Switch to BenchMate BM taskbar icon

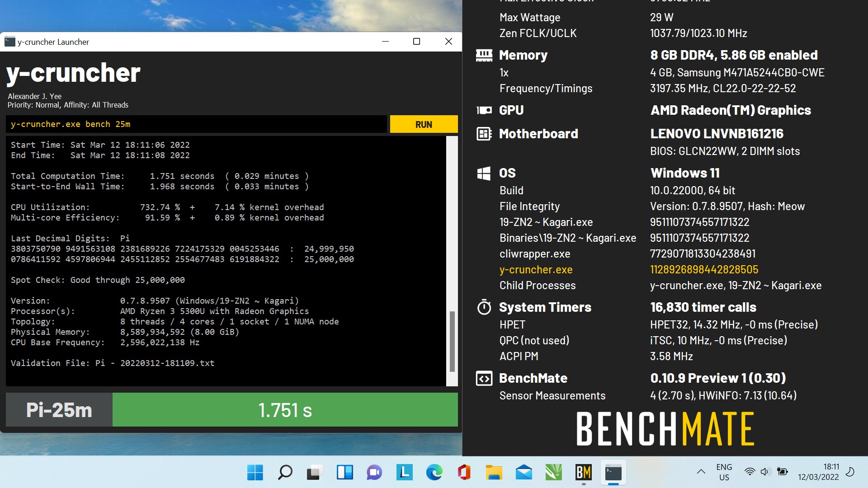pos(583,473)
